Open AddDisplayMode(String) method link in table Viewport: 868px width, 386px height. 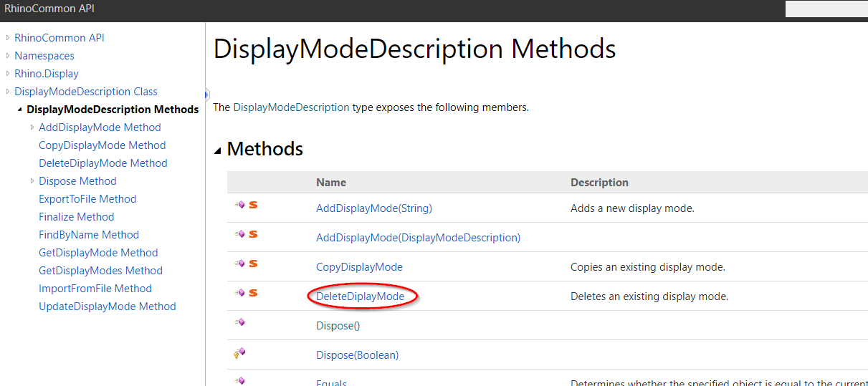(x=374, y=208)
